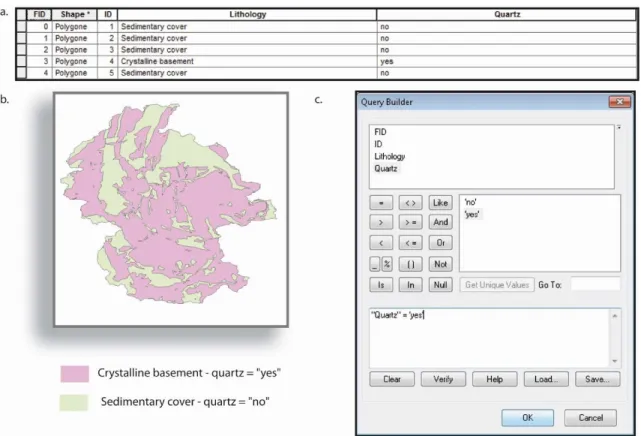Select the row selector for FID 4
641x436 pixels.
point(22,73)
